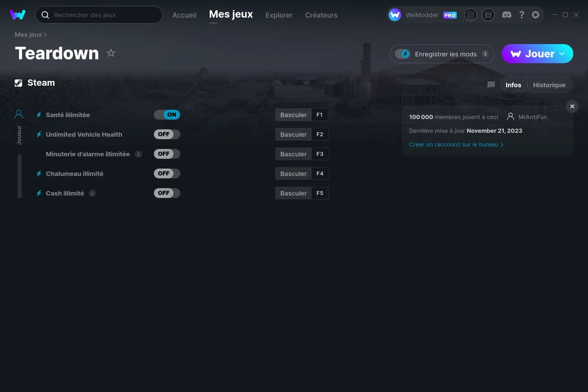The image size is (588, 392).
Task: Open help with the question mark icon
Action: (522, 15)
